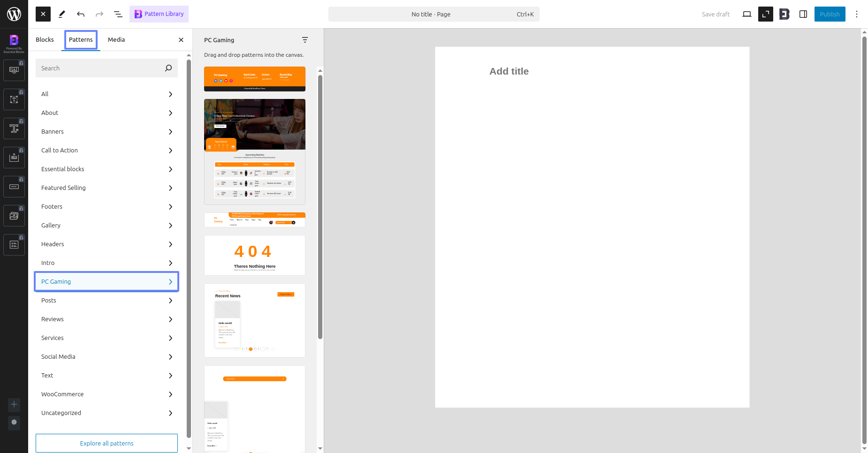
Task: Select the image gallery sidebar block icon
Action: 14,216
